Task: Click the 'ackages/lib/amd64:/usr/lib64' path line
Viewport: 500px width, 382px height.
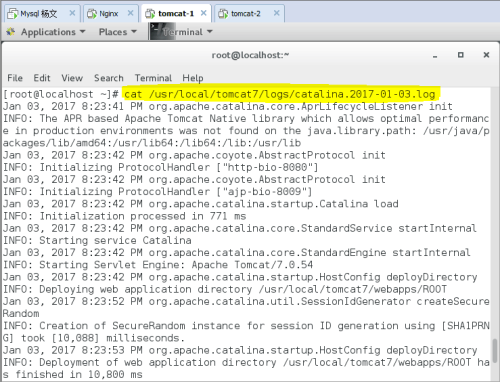Action: coord(152,143)
